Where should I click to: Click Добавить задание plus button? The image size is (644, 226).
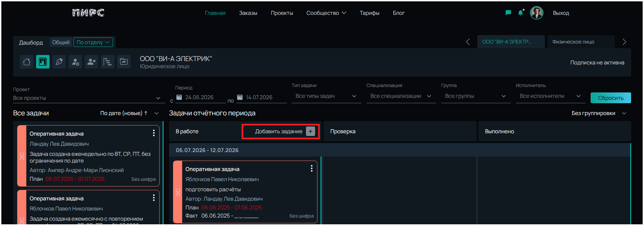tap(310, 131)
